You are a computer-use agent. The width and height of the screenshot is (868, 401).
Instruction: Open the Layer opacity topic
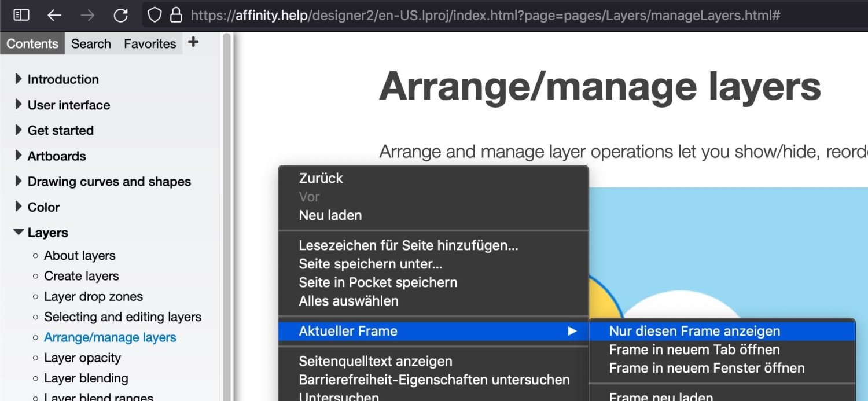(82, 358)
